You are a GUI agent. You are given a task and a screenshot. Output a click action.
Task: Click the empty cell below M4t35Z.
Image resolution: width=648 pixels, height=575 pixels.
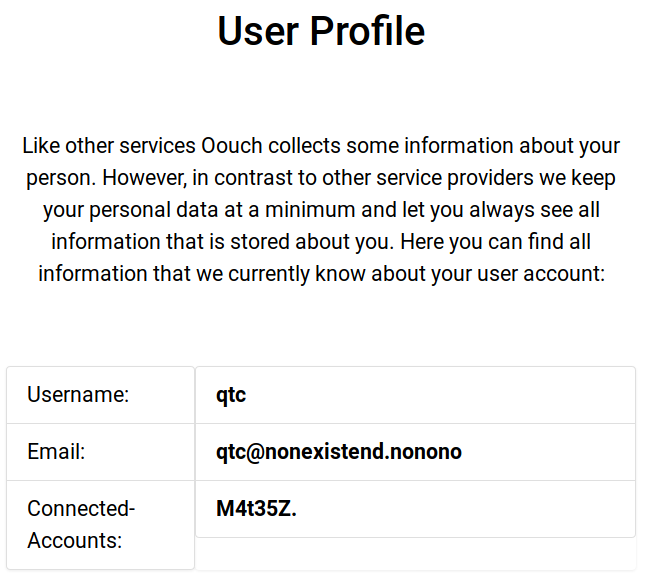point(415,554)
